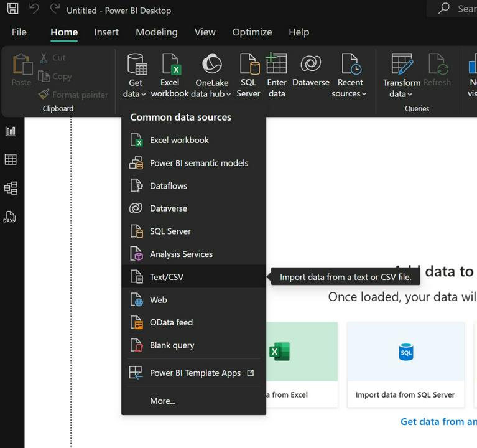Switch to the Insert tab
The width and height of the screenshot is (477, 448).
pyautogui.click(x=106, y=32)
